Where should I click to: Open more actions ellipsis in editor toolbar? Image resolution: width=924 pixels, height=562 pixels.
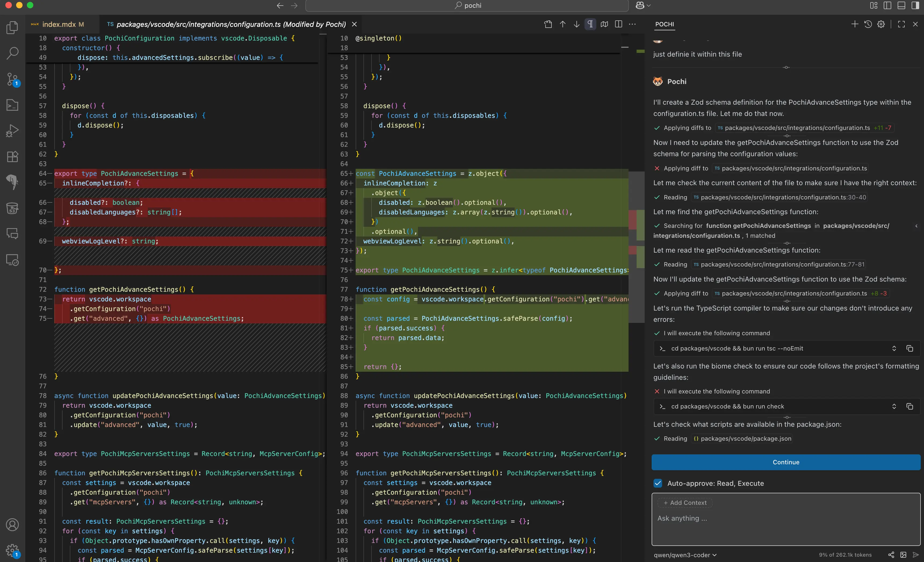632,24
